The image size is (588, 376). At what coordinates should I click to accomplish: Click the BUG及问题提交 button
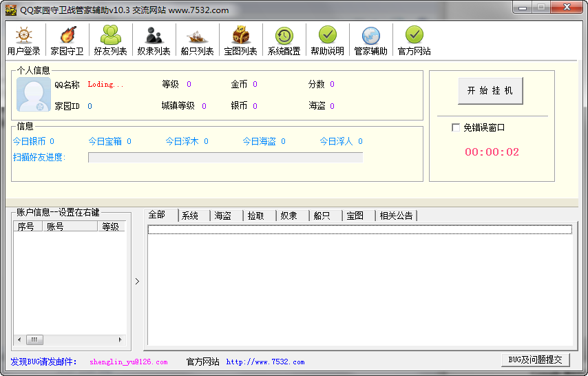(535, 360)
